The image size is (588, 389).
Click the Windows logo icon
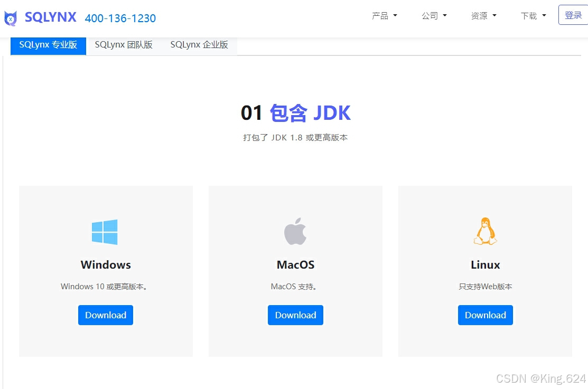click(x=105, y=232)
